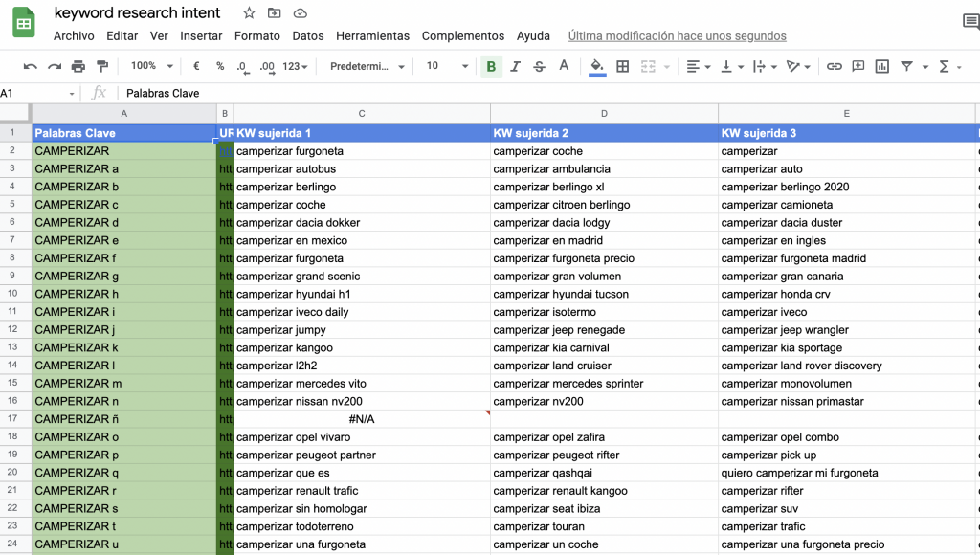The image size is (980, 555).
Task: Click the Redo arrow icon
Action: click(55, 66)
